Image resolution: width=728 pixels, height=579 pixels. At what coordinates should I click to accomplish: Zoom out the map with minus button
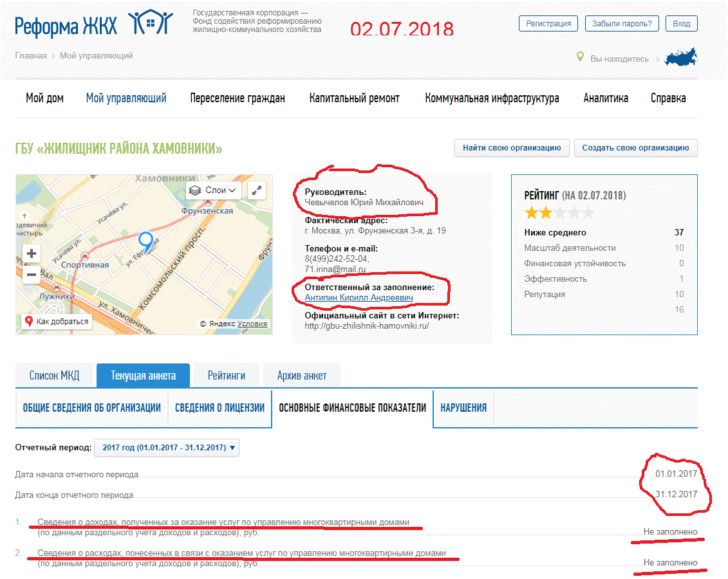(32, 275)
